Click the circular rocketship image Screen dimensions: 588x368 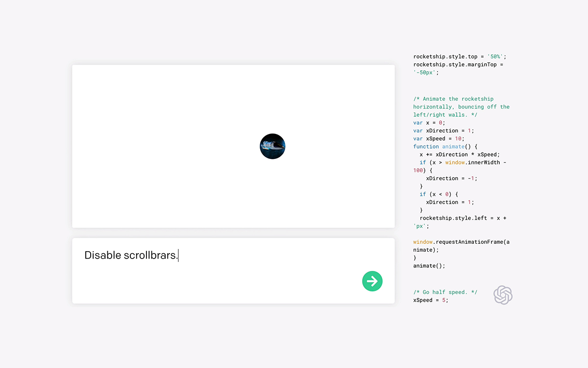tap(272, 146)
